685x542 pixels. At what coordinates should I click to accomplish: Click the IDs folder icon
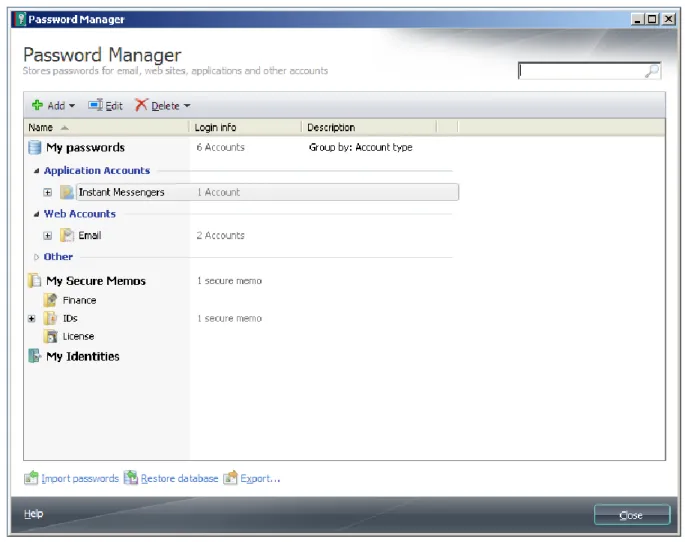[x=51, y=318]
